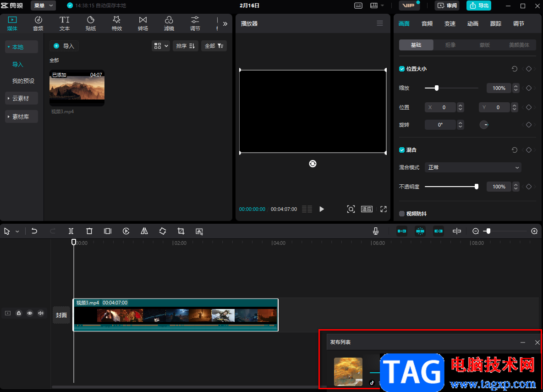Switch to the 音频 tab in properties panel
This screenshot has width=543, height=392.
pyautogui.click(x=427, y=24)
